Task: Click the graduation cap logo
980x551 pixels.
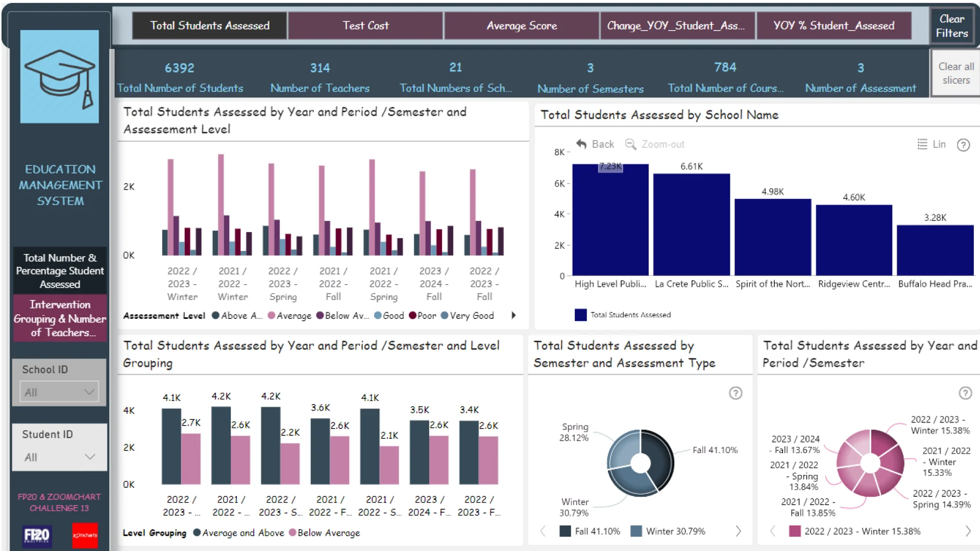Action: click(x=60, y=77)
